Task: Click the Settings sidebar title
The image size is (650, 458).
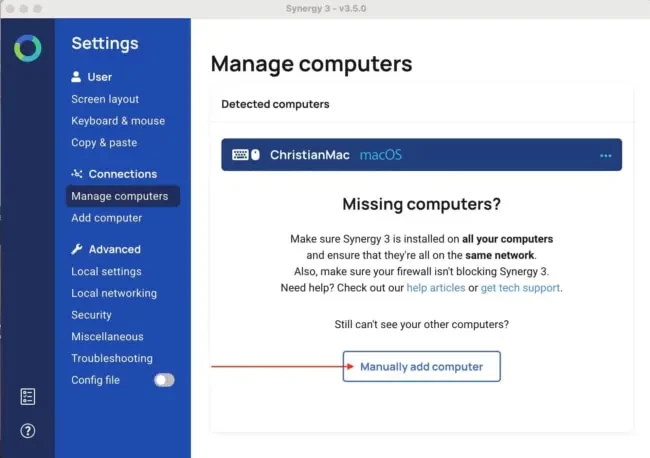Action: point(105,43)
